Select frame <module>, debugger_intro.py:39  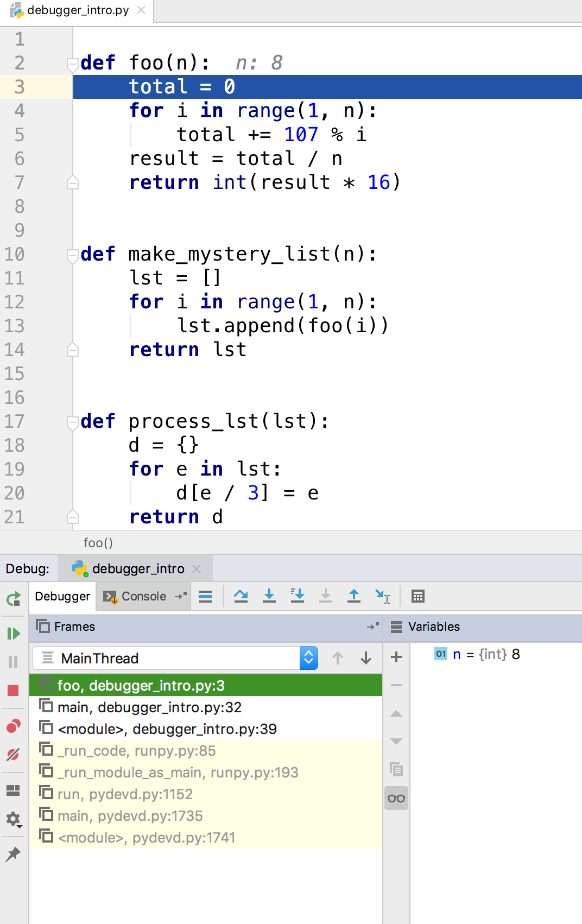pyautogui.click(x=206, y=729)
